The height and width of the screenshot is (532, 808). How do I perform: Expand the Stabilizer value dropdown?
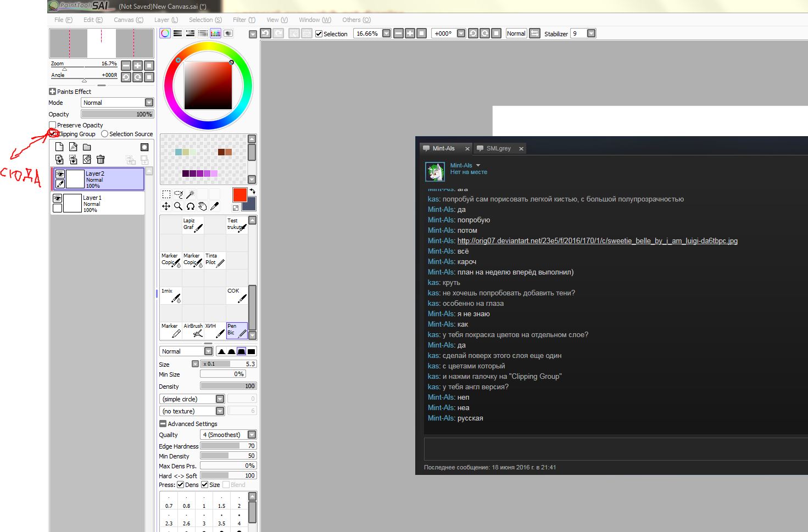point(591,33)
